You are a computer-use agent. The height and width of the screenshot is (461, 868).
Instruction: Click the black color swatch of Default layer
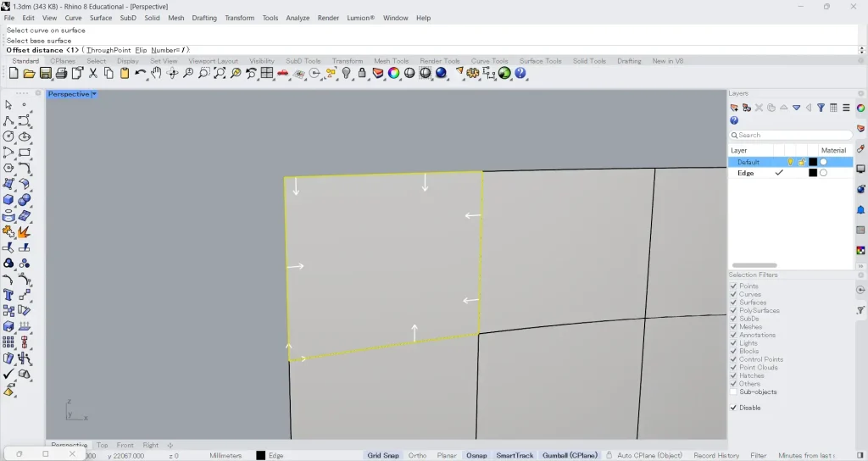[x=813, y=162]
